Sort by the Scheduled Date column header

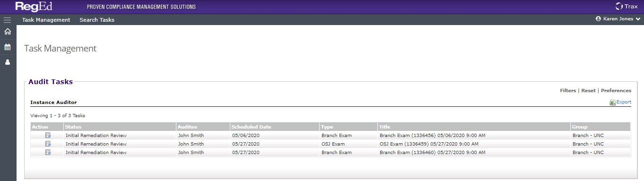[x=251, y=127]
